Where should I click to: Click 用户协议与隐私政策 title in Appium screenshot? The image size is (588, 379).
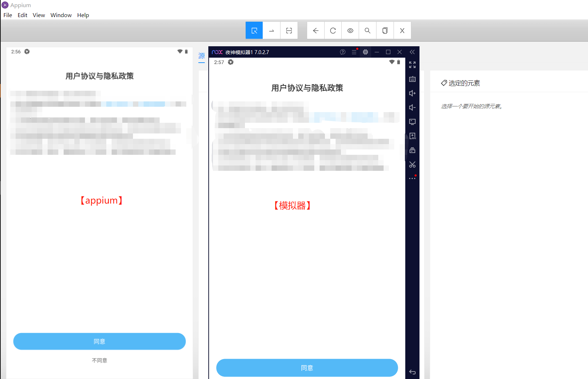point(100,76)
